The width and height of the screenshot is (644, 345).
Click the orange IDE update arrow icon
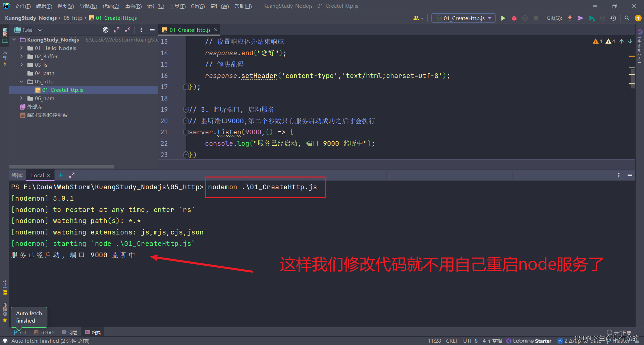638,18
